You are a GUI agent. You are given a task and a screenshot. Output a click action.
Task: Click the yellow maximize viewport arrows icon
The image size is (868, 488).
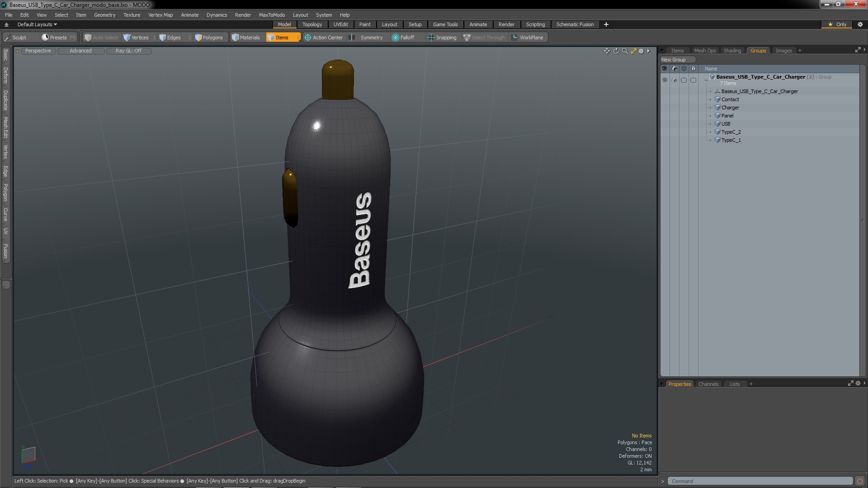[x=633, y=51]
